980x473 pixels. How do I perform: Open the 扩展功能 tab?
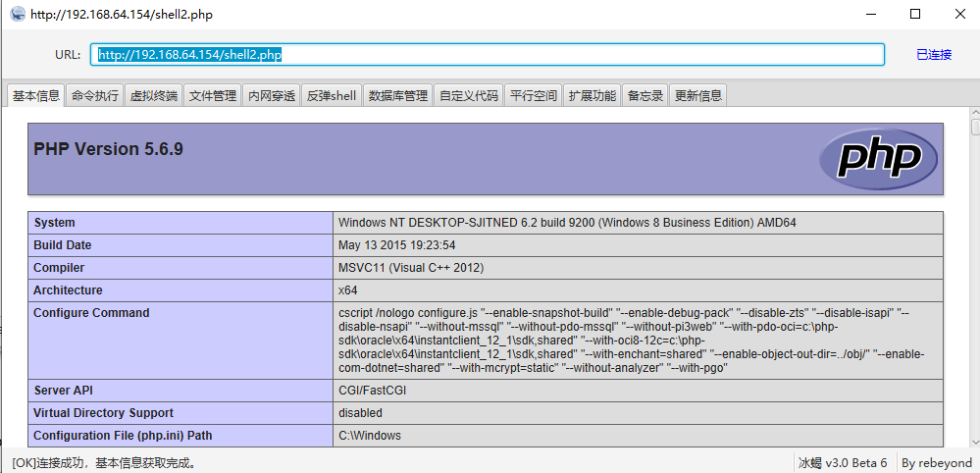pyautogui.click(x=592, y=95)
